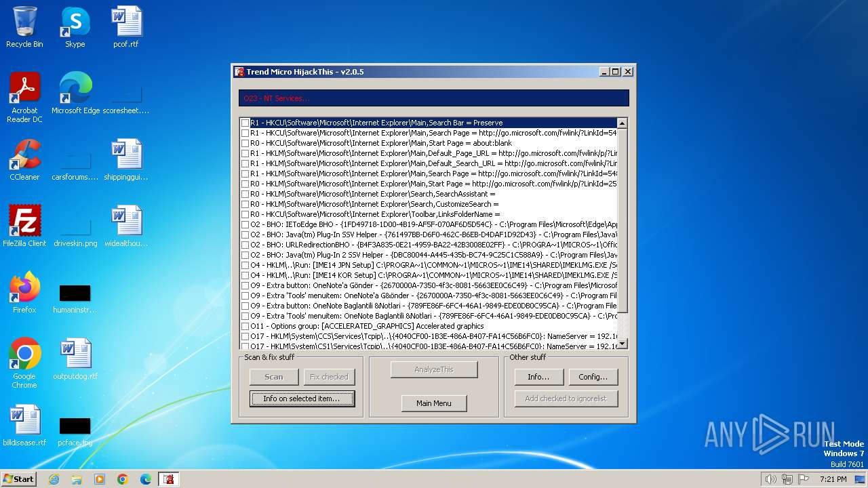Check the CustomizeSearch entry

tap(245, 204)
